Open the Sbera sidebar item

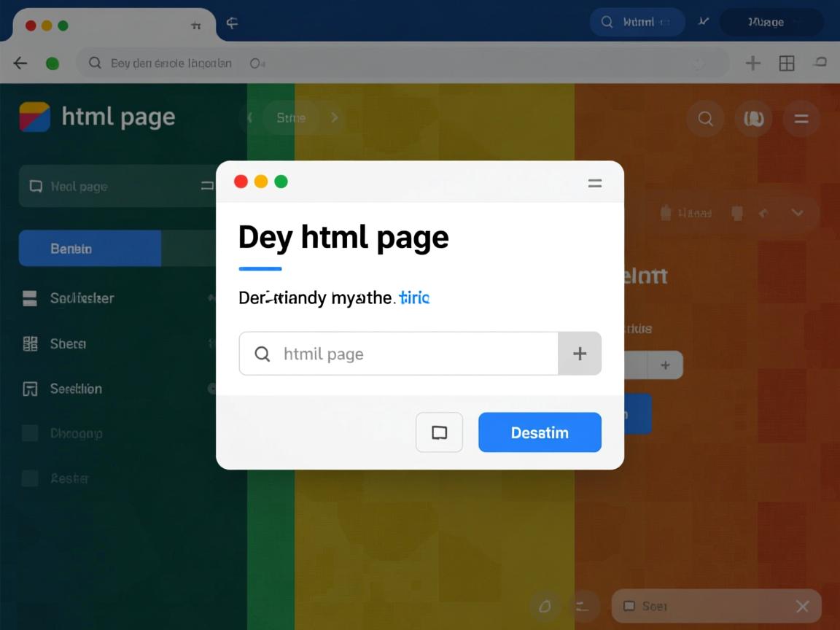68,343
